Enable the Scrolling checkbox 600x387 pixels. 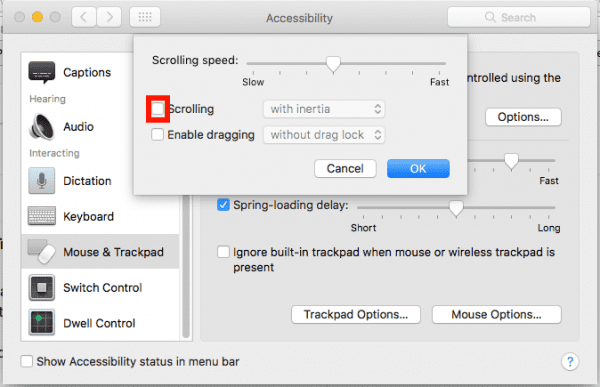point(158,109)
